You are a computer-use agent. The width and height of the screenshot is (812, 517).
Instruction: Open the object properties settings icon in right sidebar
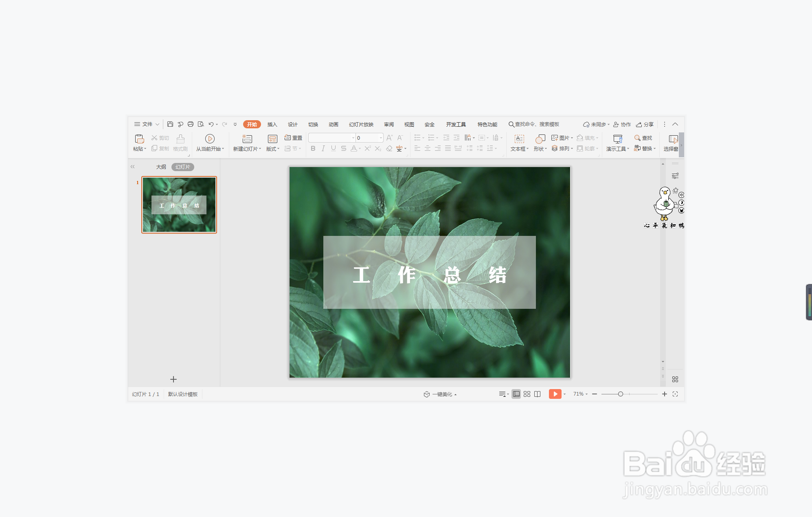point(675,176)
